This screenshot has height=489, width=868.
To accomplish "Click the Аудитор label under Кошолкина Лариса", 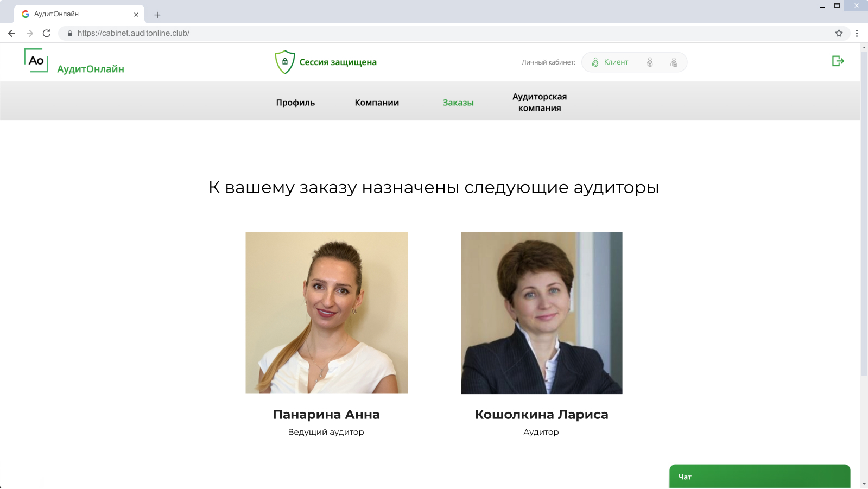I will point(541,432).
